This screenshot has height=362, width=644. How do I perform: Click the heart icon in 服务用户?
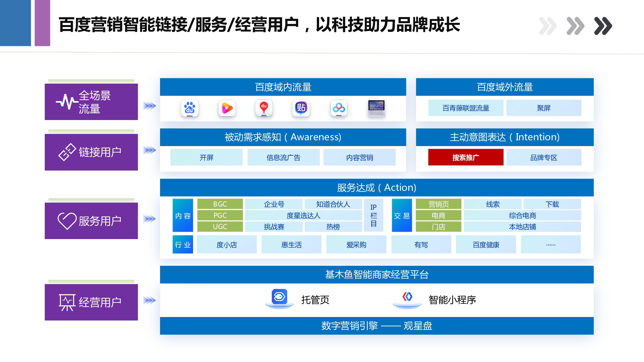(x=67, y=221)
